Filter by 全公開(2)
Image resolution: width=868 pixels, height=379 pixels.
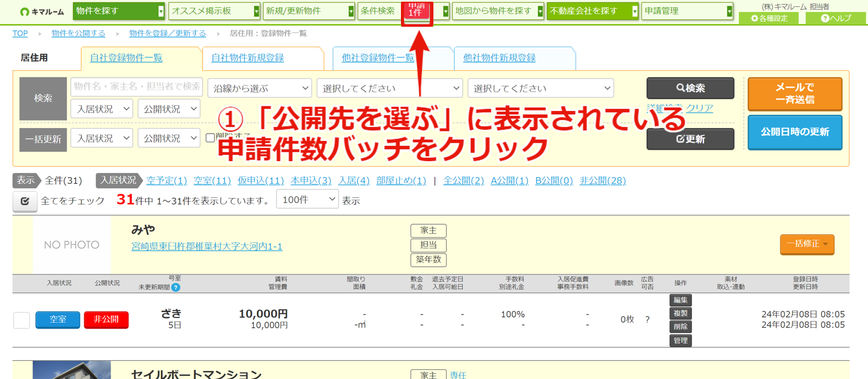coord(464,180)
